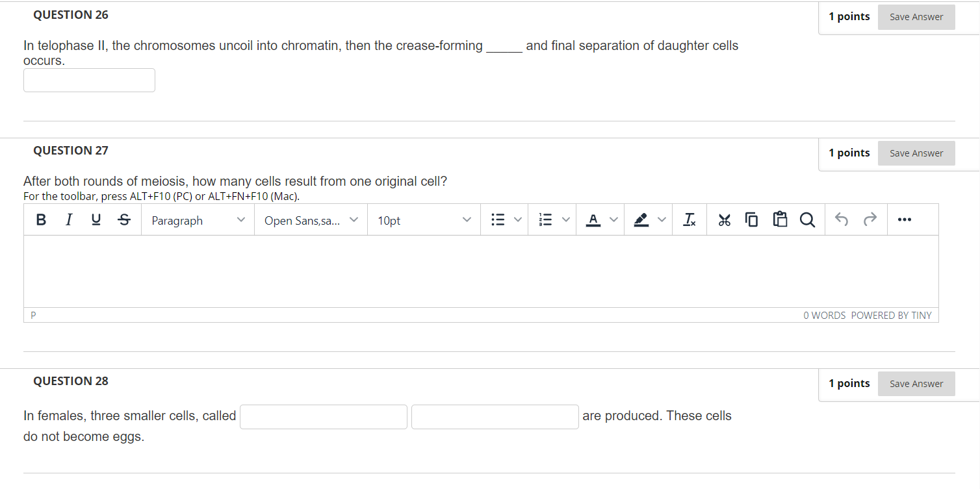The image size is (980, 489).
Task: Open the 10pt font size dropdown
Action: 424,220
